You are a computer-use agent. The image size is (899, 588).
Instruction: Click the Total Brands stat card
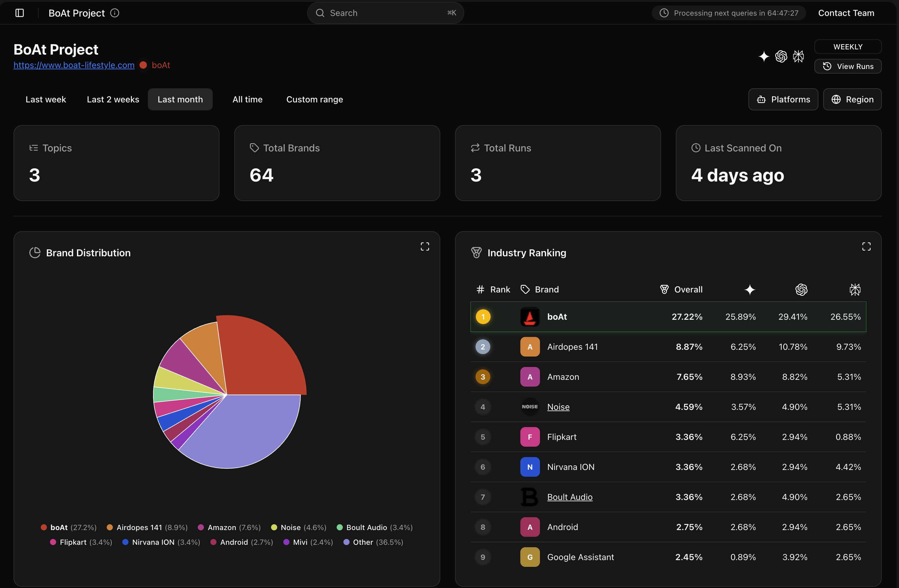pyautogui.click(x=337, y=163)
